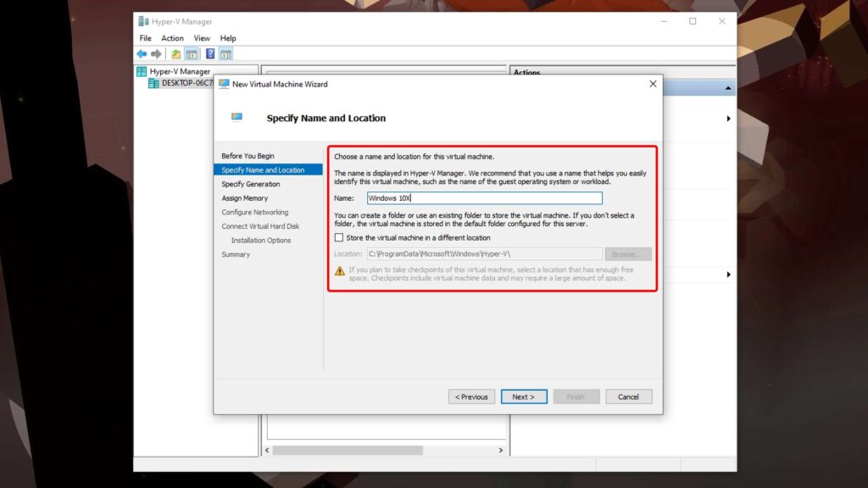Click the greyed Finish button

576,396
